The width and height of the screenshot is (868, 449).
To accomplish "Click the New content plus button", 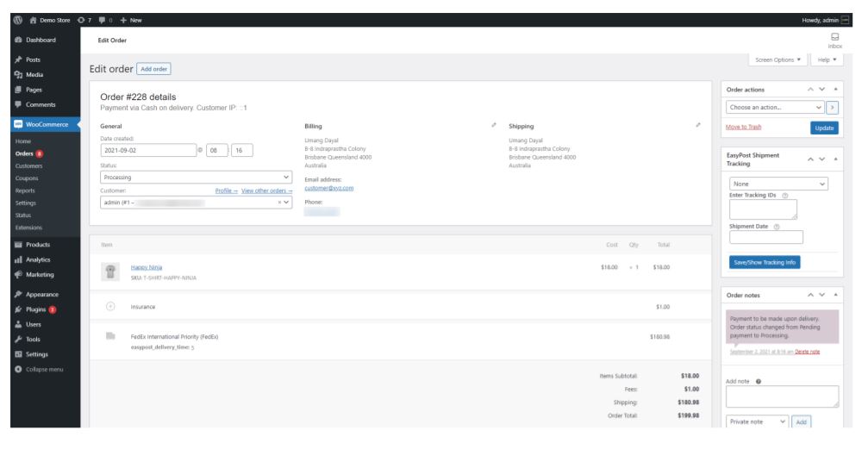I will (x=131, y=20).
